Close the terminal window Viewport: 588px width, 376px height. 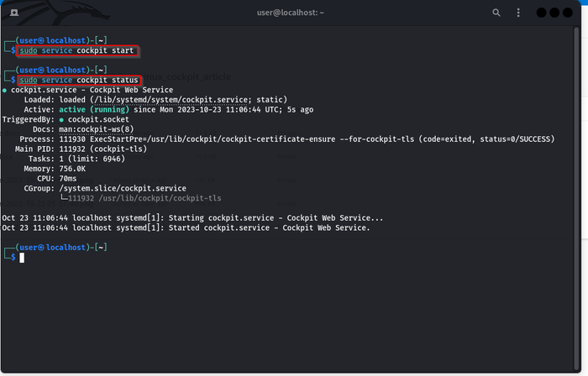567,13
